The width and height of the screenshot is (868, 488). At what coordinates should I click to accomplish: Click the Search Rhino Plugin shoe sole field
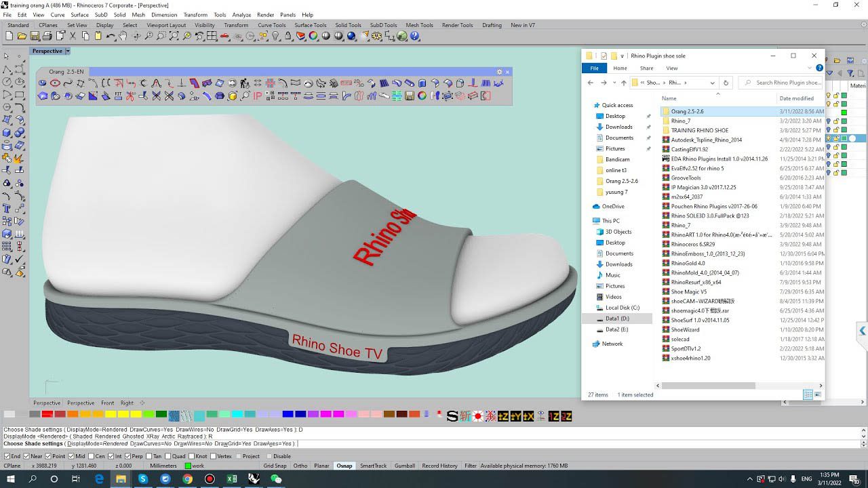(782, 83)
